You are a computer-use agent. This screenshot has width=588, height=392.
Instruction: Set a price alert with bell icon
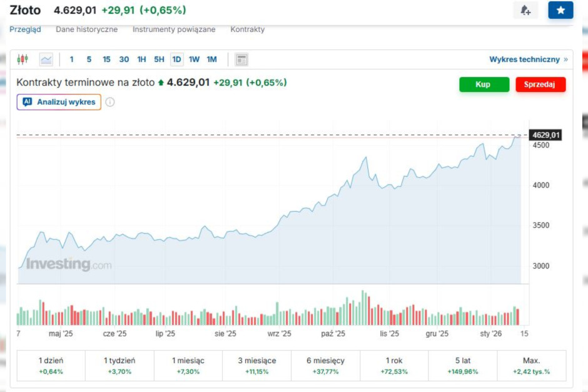[x=525, y=10]
